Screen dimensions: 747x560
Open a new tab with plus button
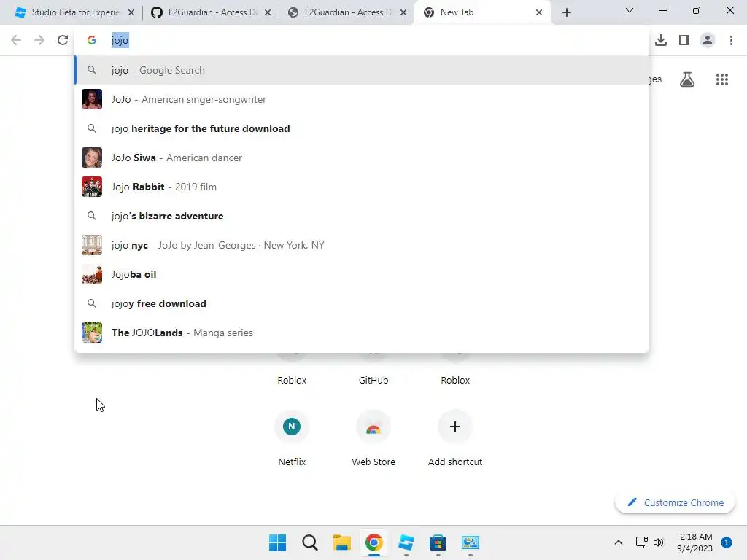(566, 12)
